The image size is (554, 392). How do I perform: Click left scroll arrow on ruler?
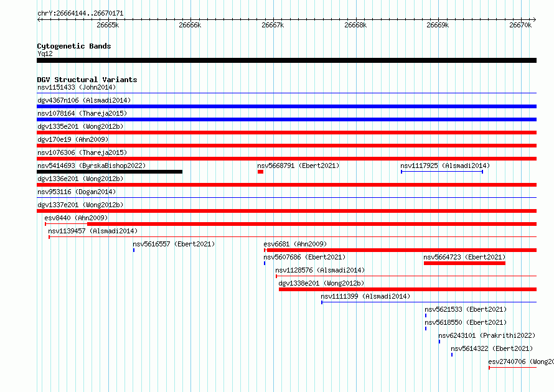[39, 19]
